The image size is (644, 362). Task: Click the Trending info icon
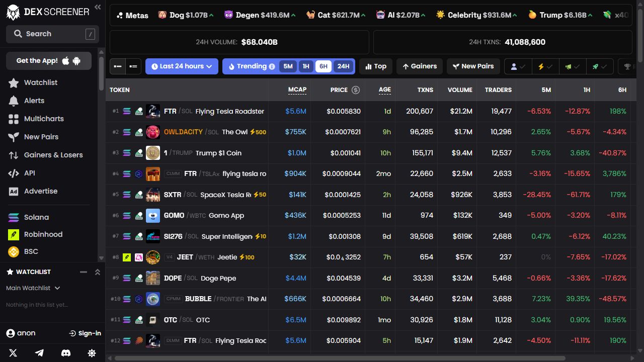(x=272, y=66)
